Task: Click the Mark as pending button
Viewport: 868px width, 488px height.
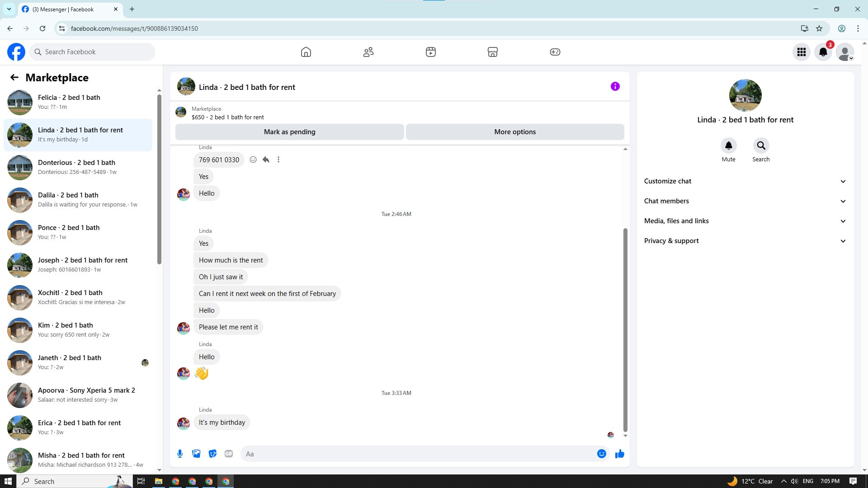Action: pos(289,132)
